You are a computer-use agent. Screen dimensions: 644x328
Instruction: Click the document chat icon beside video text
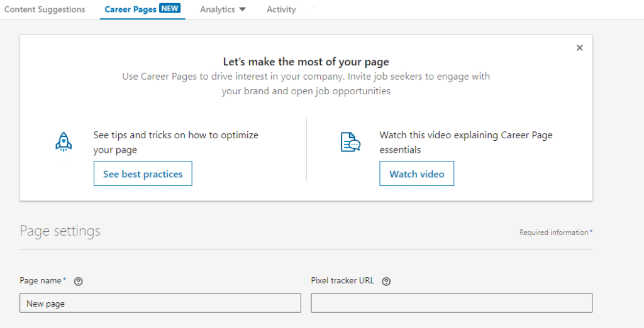point(350,142)
